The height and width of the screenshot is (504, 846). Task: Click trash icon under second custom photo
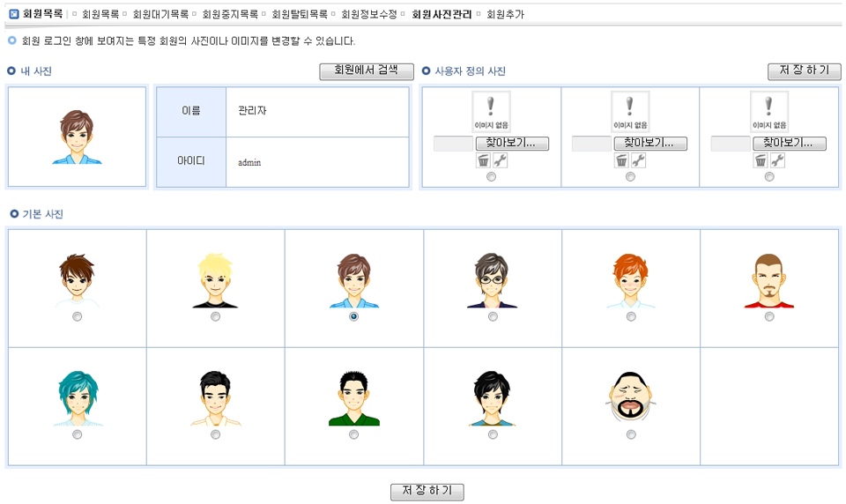(x=621, y=160)
